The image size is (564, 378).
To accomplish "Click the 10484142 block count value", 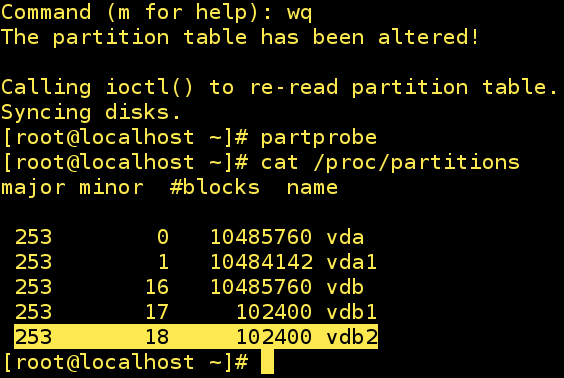I will (x=261, y=262).
